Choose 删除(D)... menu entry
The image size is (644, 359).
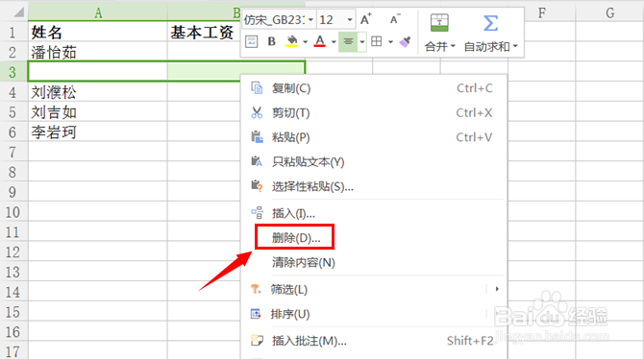coord(374,238)
